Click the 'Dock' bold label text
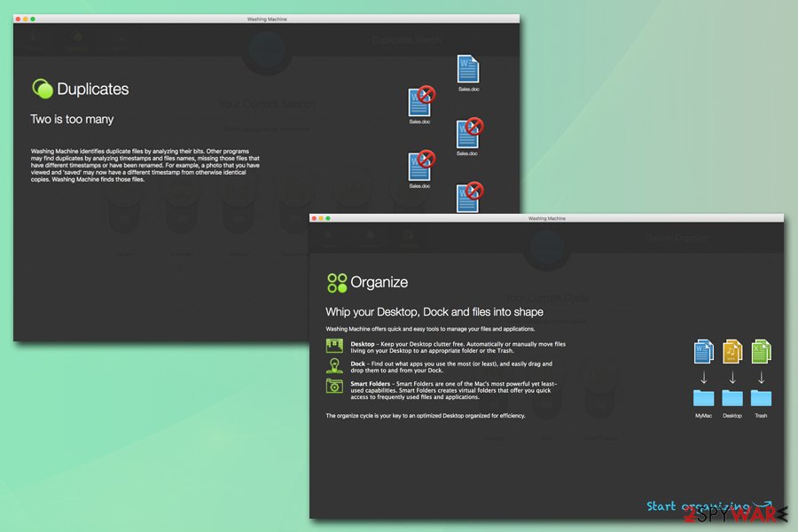The width and height of the screenshot is (798, 532). [358, 364]
